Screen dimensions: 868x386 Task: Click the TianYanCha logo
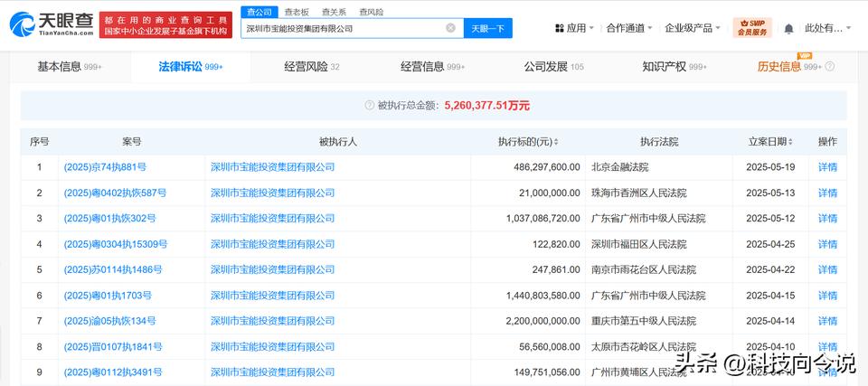[x=52, y=24]
